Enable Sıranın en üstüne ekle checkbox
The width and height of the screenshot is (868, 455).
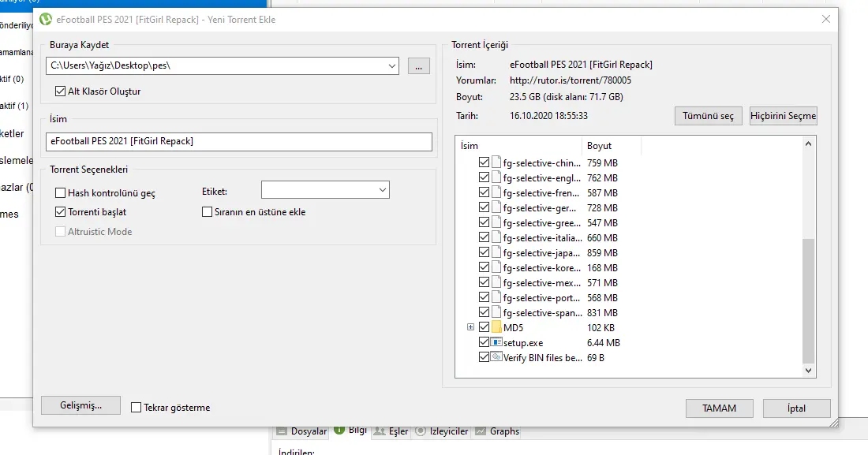click(x=207, y=212)
